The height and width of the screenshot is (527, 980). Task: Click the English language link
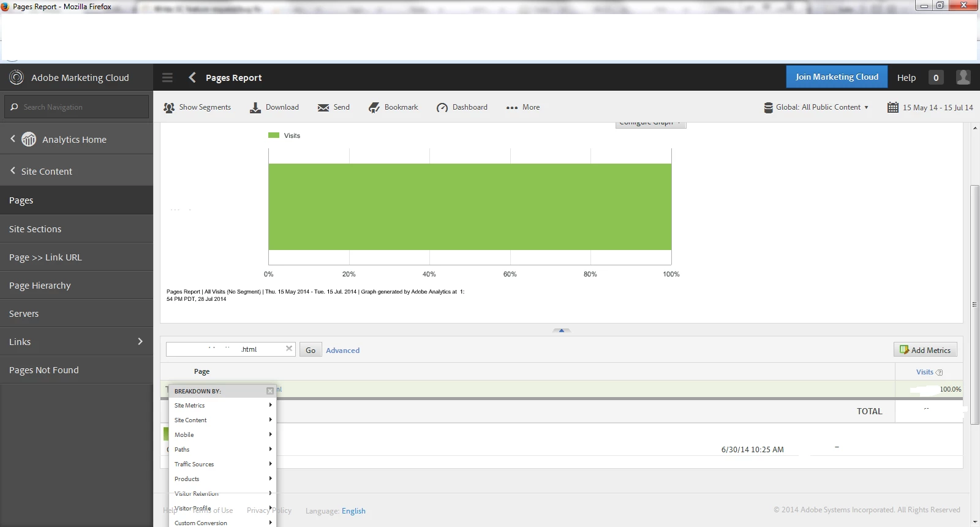click(353, 510)
